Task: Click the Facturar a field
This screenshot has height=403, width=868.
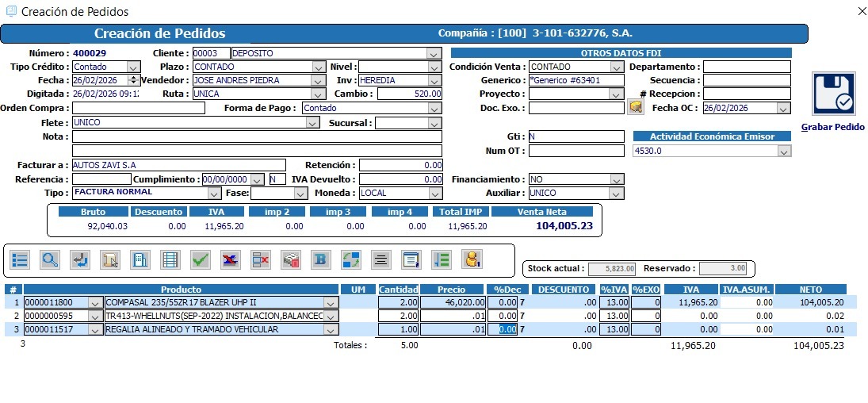Action: click(x=179, y=165)
